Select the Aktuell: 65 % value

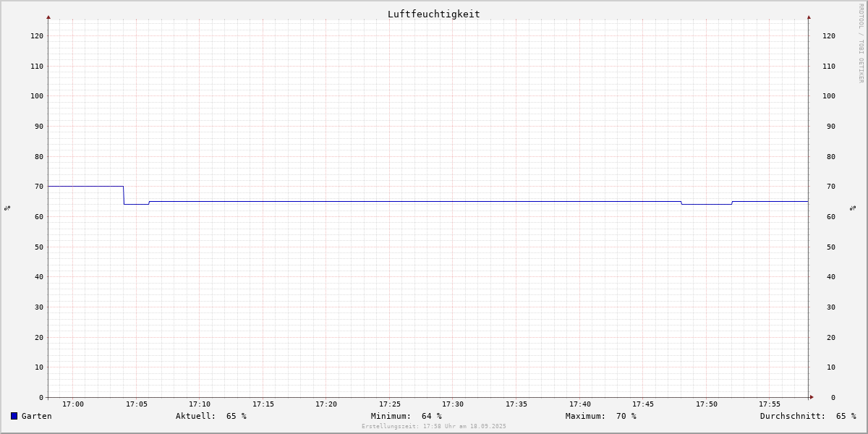pos(211,416)
